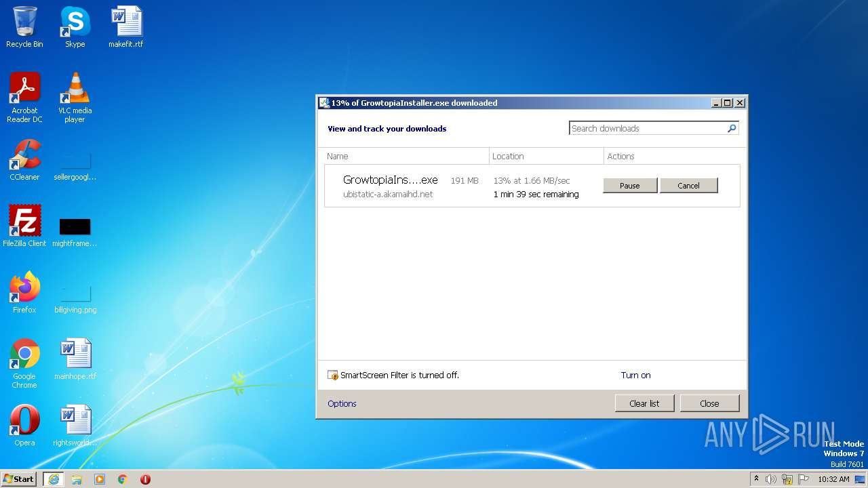868x488 pixels.
Task: Launch Firefox from the desktop
Action: (x=24, y=293)
